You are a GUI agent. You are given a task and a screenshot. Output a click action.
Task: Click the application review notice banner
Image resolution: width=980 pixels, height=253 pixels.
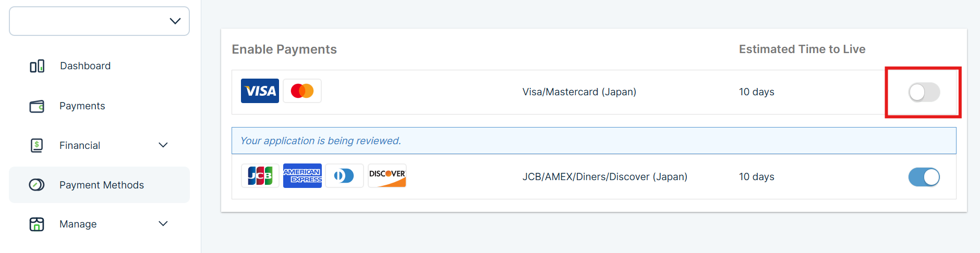tap(594, 141)
